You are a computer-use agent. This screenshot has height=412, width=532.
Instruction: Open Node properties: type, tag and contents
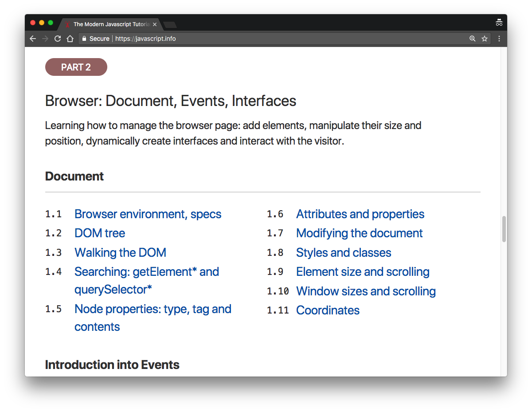[x=153, y=318]
